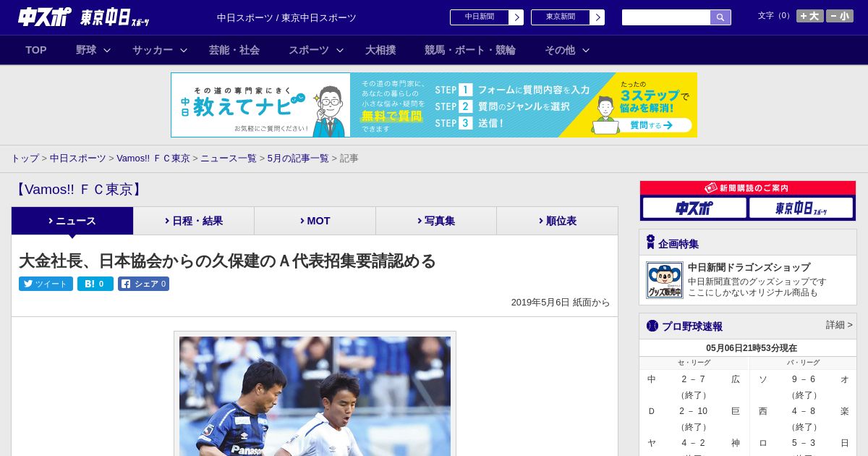Open 5月の記事一覧 breadcrumb link
Screen dimensions: 868x456
(x=298, y=159)
